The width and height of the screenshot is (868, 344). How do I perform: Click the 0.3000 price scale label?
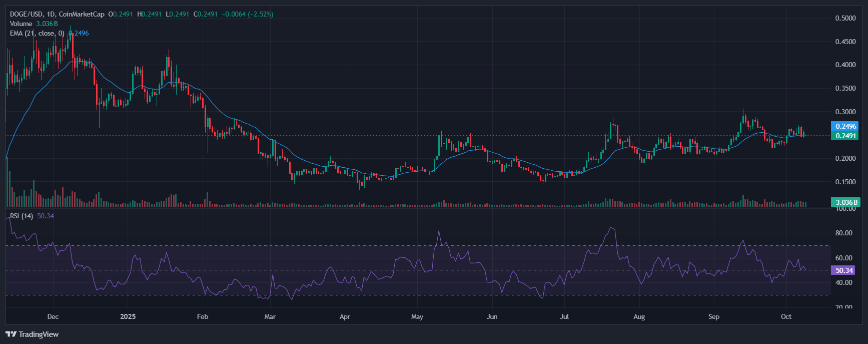click(845, 112)
